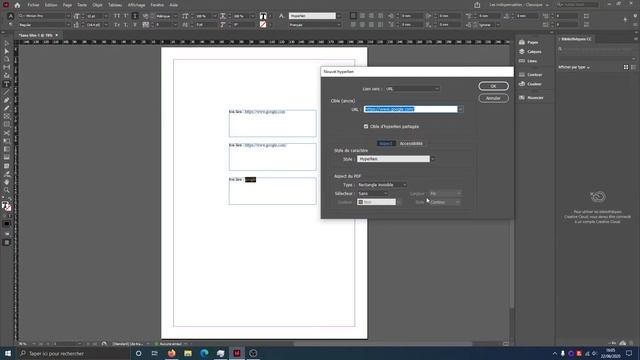Open Microsoft Edge from the taskbar
This screenshot has height=360, width=640.
(x=204, y=353)
